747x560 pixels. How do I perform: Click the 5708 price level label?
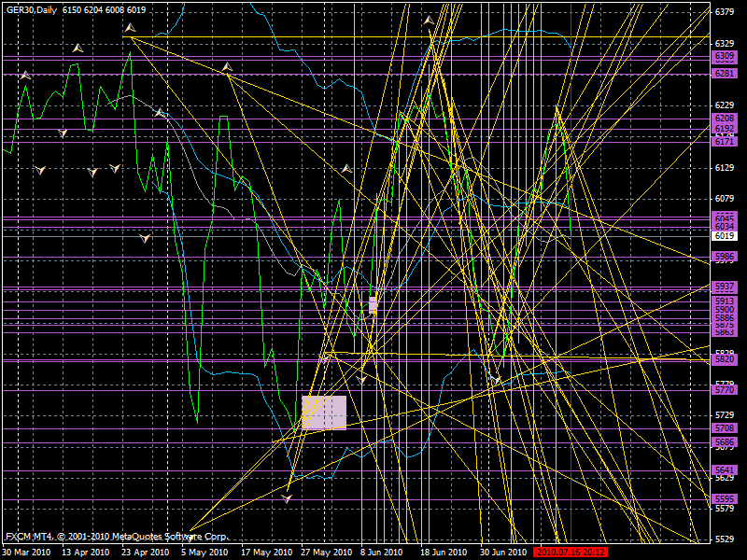tap(725, 427)
